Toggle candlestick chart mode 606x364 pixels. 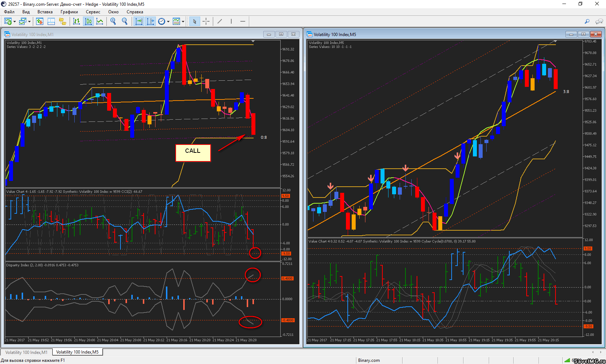(x=88, y=22)
